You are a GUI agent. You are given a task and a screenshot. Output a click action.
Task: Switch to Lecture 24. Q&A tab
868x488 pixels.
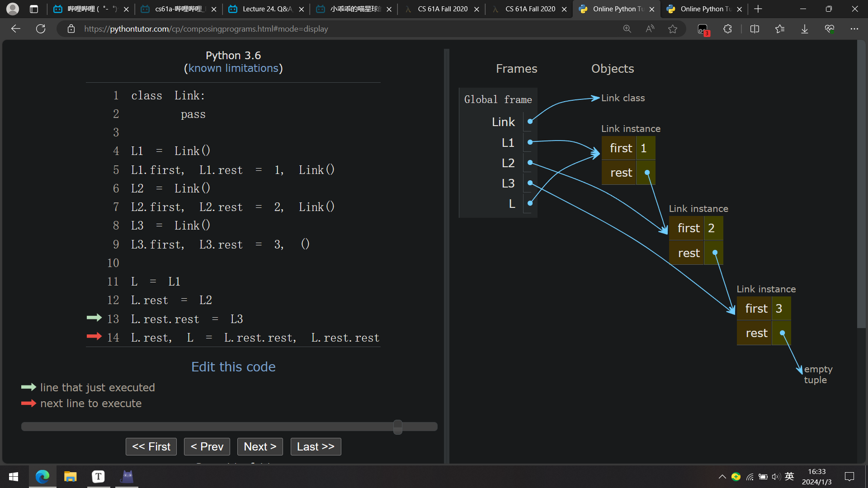point(267,9)
